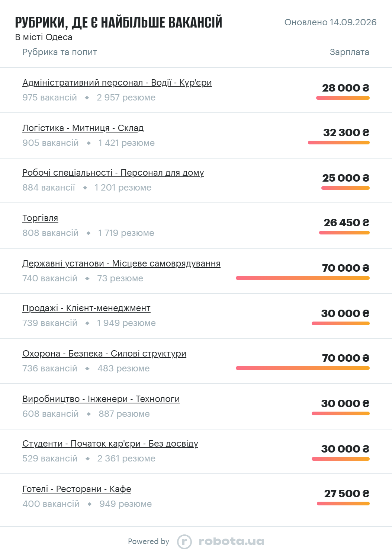This screenshot has width=392, height=556.
Task: Click the salary bar under 70 000 ₴ for Державні установи
Action: (303, 278)
